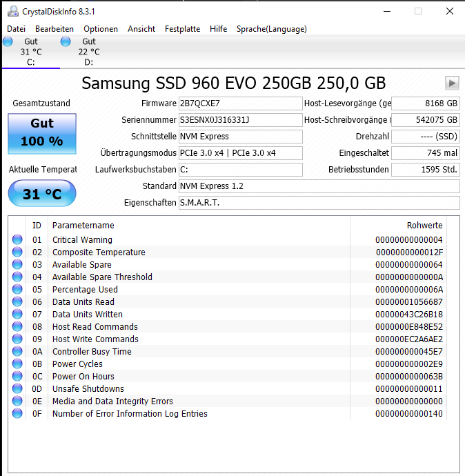Open the Sprache(Language) menu

click(272, 29)
